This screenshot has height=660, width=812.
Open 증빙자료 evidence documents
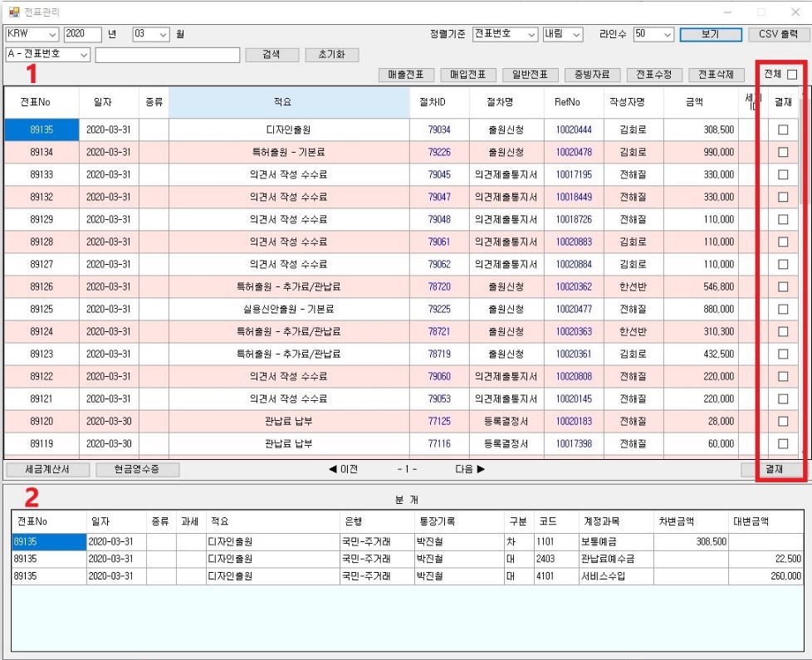[592, 75]
